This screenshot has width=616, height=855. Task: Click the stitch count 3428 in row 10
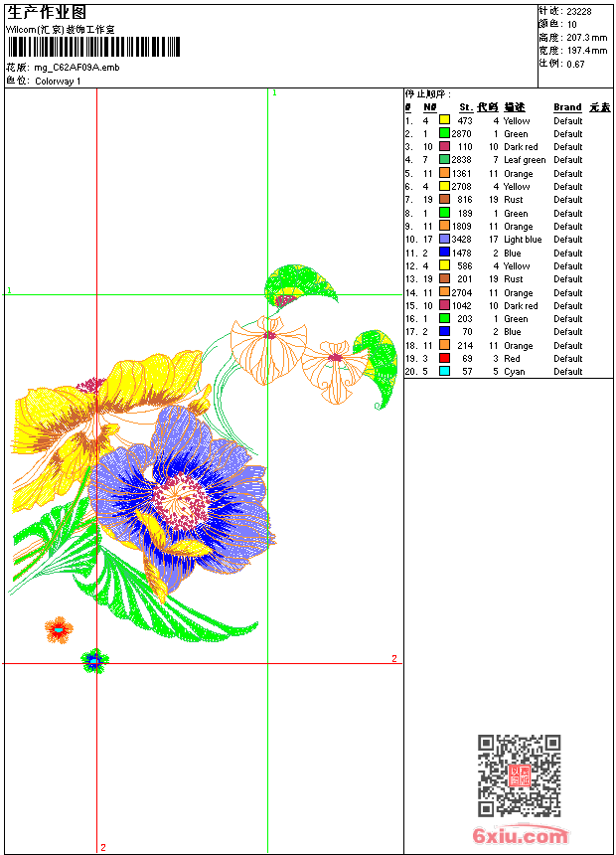click(461, 239)
